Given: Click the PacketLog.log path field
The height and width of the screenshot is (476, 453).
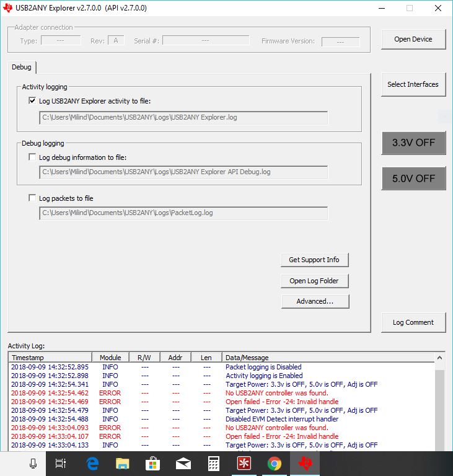Looking at the screenshot, I should coord(183,213).
